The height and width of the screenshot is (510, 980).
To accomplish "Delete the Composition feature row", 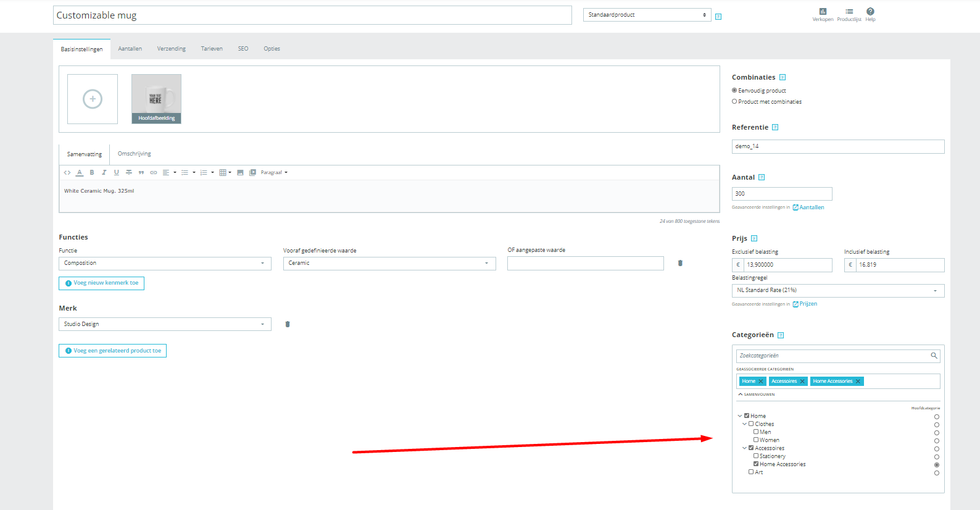I will coord(680,263).
